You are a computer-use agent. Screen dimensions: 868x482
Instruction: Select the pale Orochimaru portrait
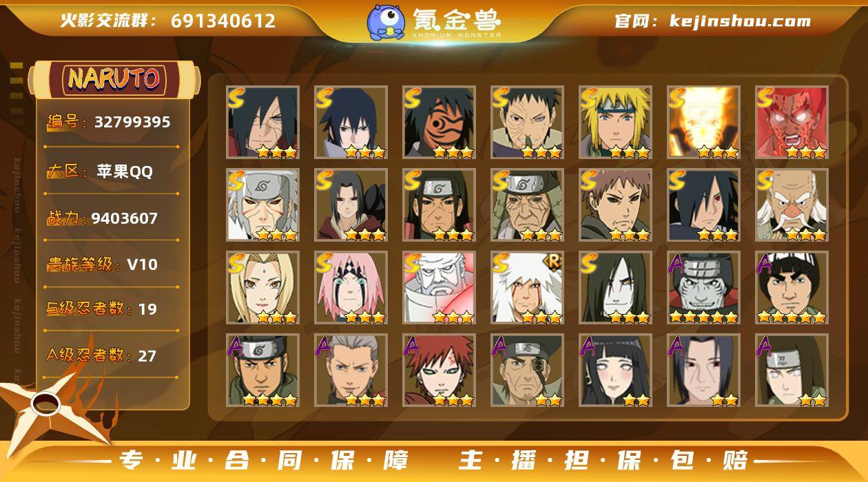tap(616, 288)
